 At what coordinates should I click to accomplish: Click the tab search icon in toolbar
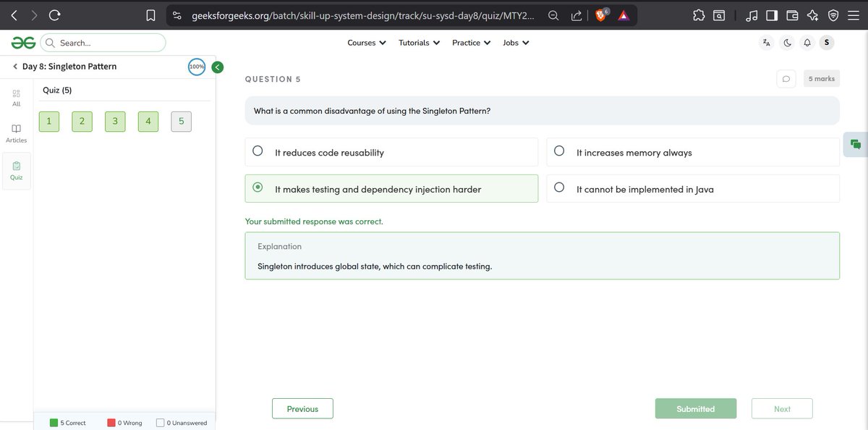pos(719,14)
